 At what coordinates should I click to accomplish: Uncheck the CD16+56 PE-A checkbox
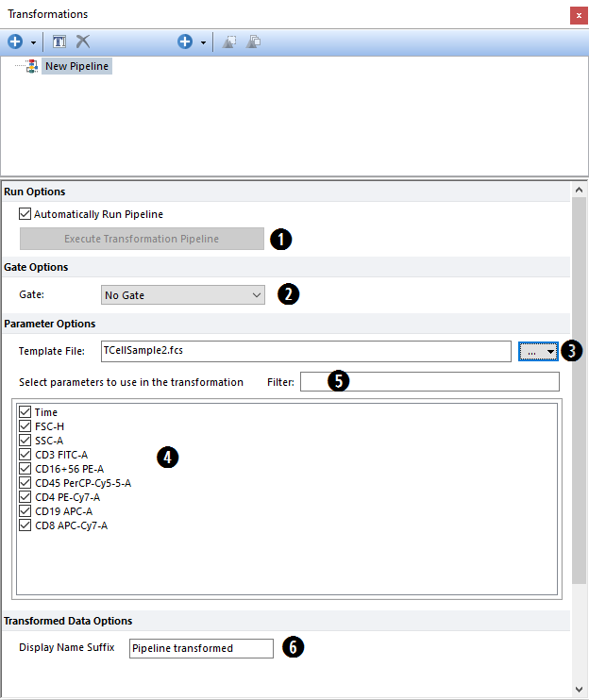click(x=25, y=468)
